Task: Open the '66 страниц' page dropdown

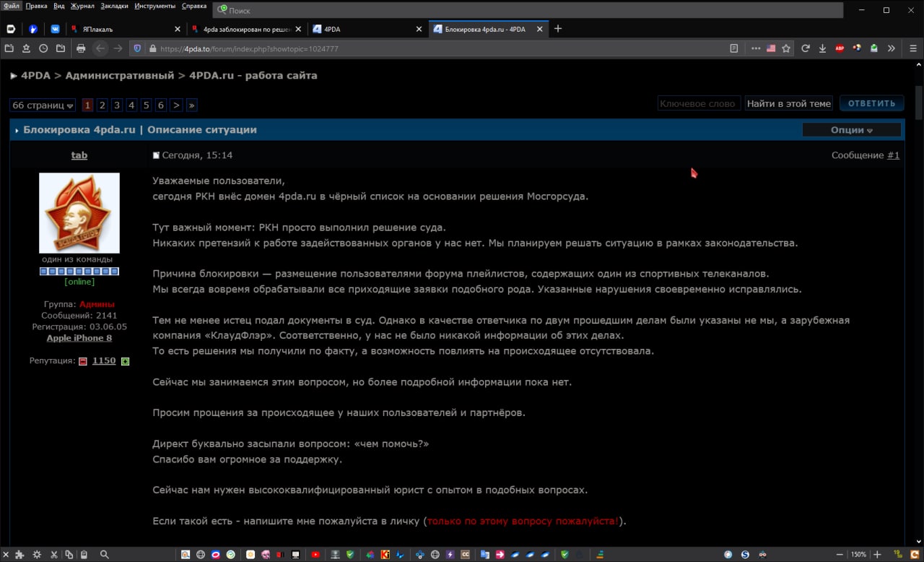Action: (43, 105)
